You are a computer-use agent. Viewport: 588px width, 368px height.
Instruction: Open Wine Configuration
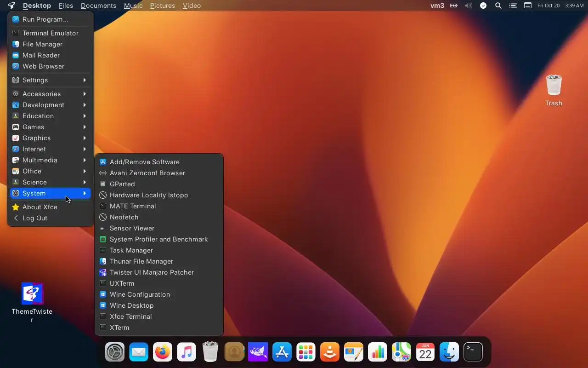click(159, 294)
